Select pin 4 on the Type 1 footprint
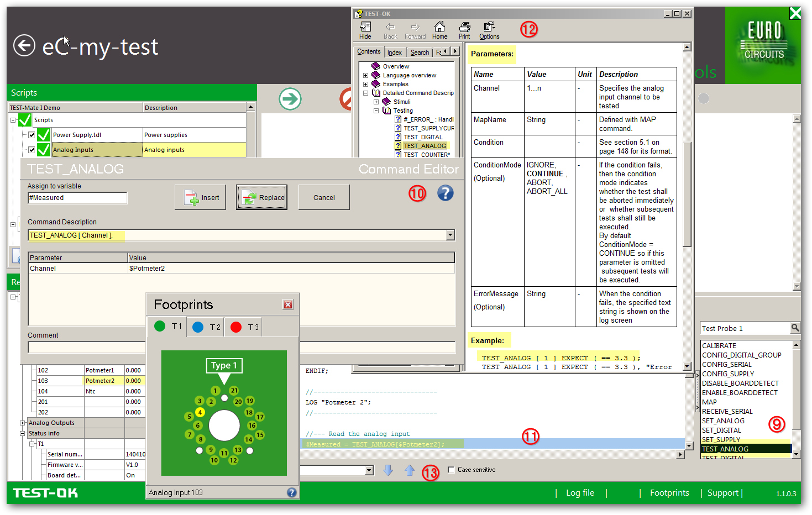 200,412
